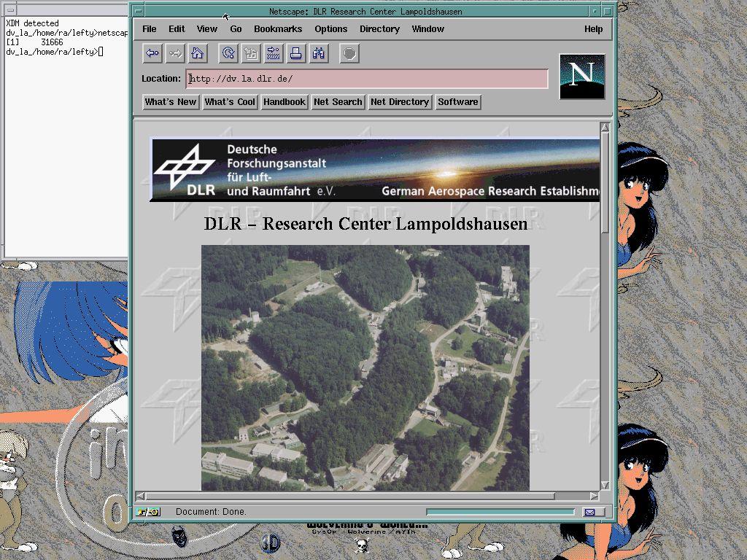Viewport: 747px width, 560px height.
Task: Click the vertical scrollbar up arrow
Action: [605, 127]
